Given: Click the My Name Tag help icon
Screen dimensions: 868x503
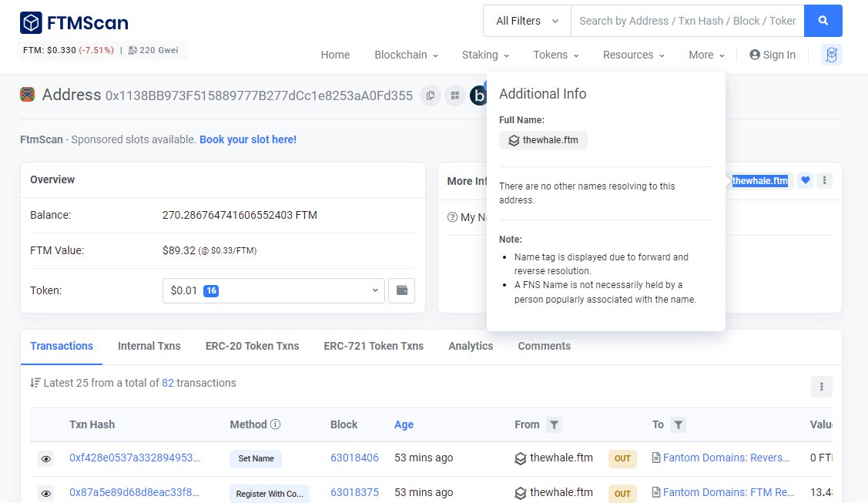Looking at the screenshot, I should click(452, 217).
